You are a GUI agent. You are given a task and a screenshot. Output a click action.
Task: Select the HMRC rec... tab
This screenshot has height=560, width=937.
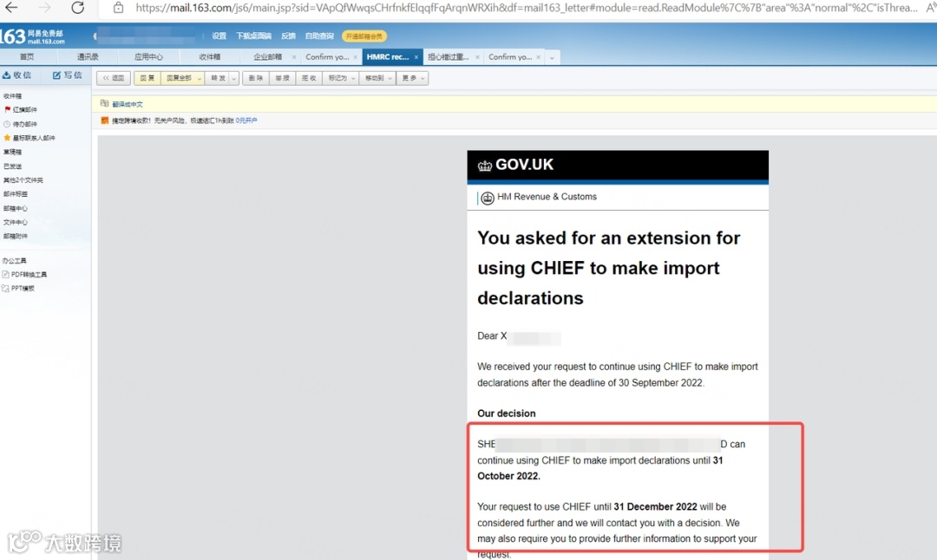tap(387, 56)
